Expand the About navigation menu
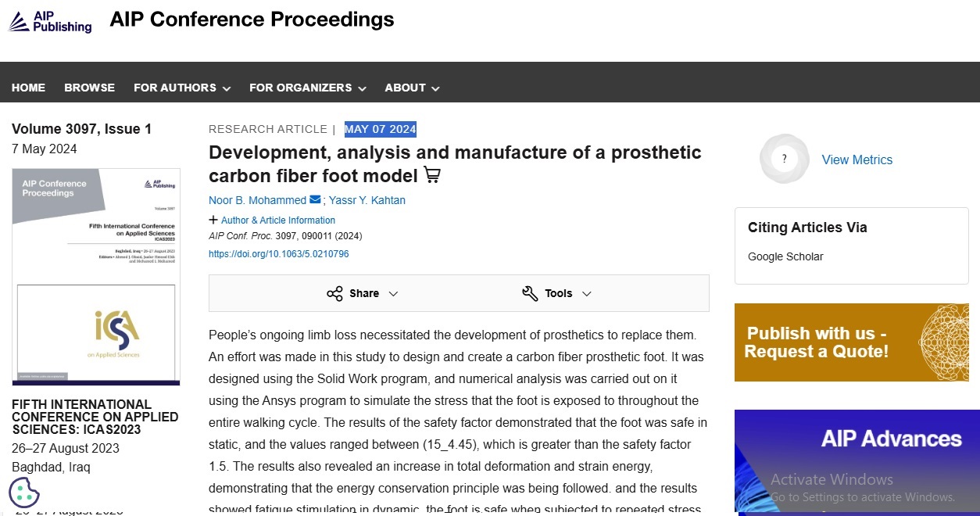 click(412, 88)
